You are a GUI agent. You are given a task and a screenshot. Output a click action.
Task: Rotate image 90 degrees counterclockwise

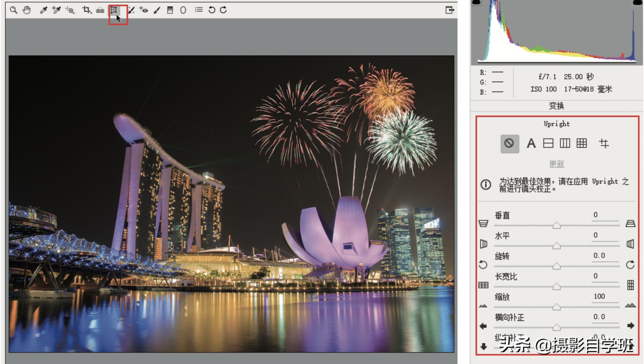(x=212, y=10)
